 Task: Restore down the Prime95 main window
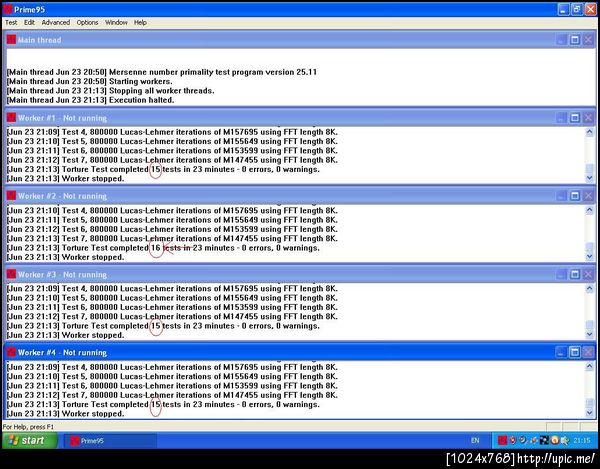[577, 10]
